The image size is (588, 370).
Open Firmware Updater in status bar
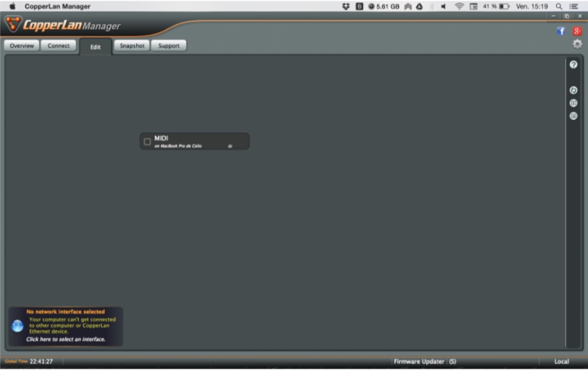418,361
